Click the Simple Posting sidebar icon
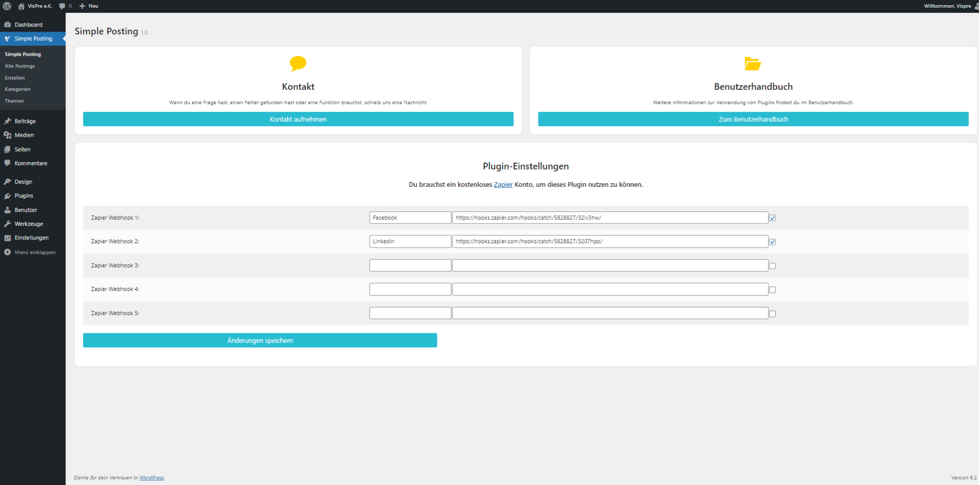This screenshot has width=980, height=485. pyautogui.click(x=8, y=39)
